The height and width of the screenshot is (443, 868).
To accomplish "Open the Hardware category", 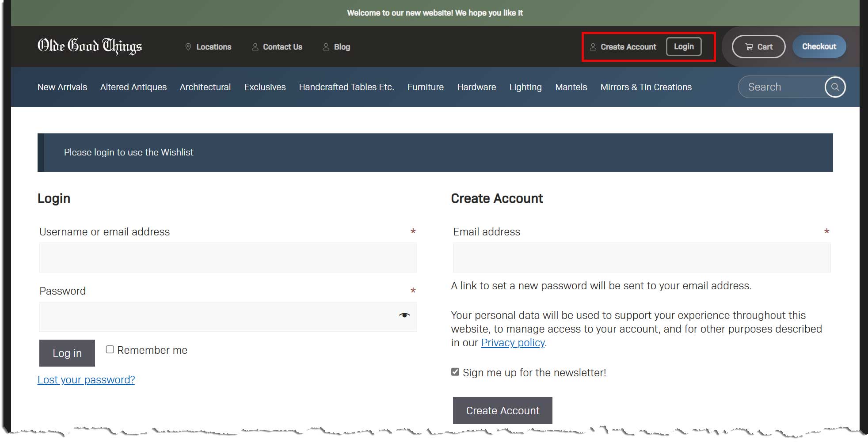I will (x=476, y=87).
